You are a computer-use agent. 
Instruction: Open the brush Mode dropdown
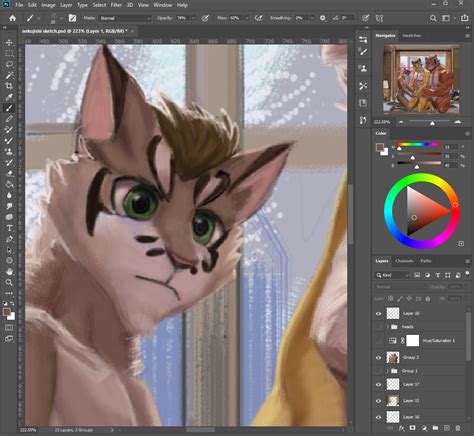125,18
